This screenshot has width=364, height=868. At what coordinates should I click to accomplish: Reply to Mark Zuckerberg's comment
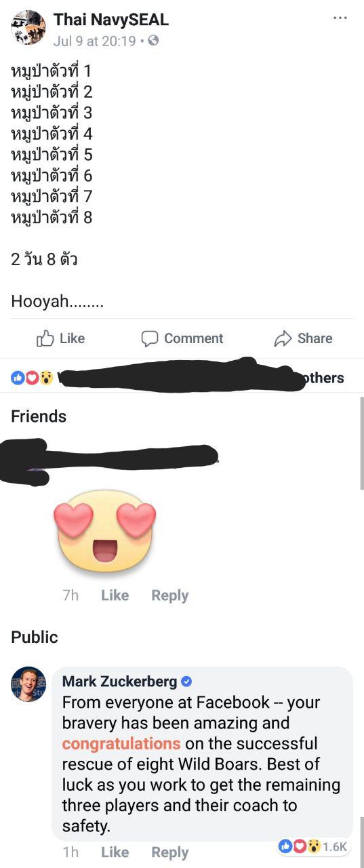point(169,852)
